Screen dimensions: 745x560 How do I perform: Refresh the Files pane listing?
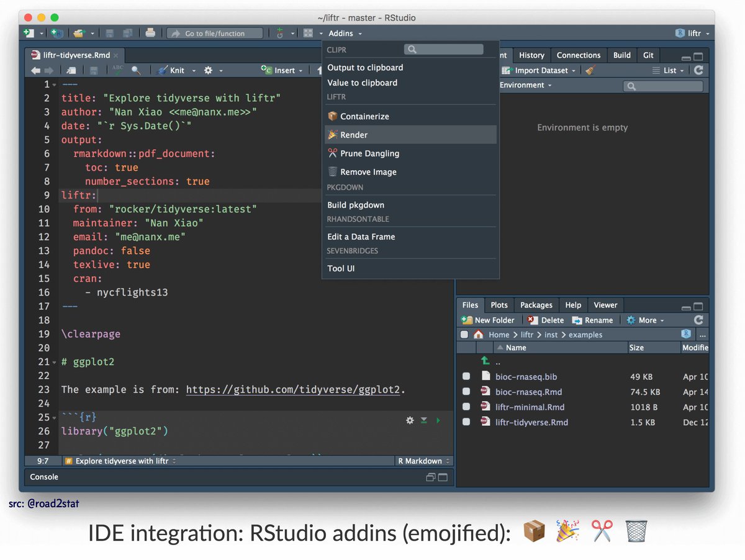click(x=698, y=320)
